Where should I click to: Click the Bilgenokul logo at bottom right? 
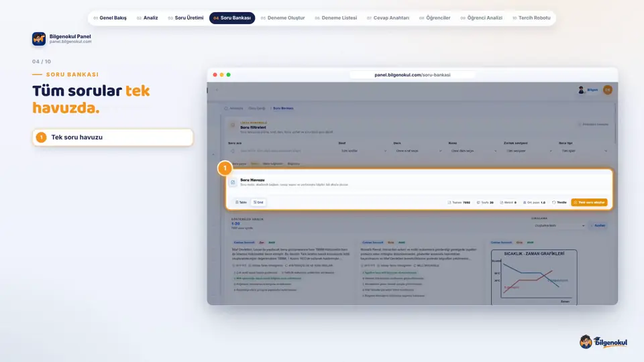[x=603, y=342]
